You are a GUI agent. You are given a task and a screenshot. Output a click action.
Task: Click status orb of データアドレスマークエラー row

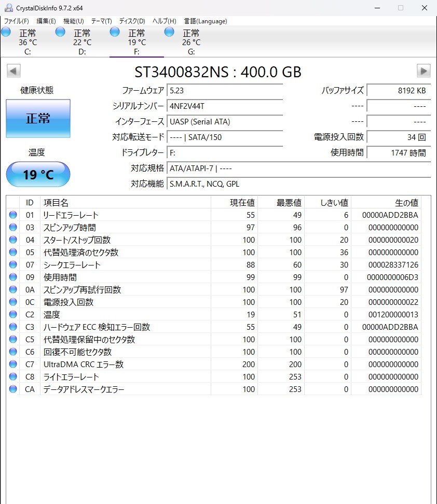tap(13, 389)
